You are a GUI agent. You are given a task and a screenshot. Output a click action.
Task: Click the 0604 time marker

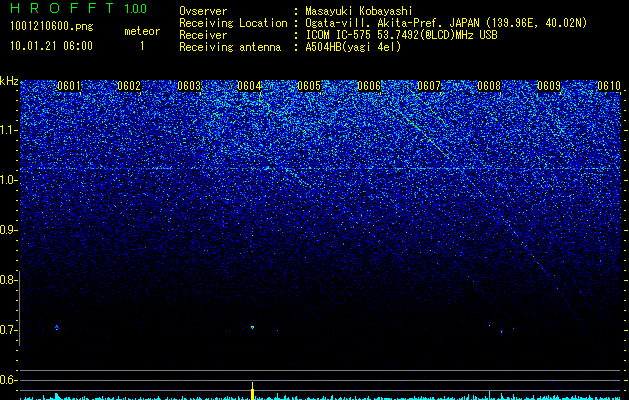(249, 86)
